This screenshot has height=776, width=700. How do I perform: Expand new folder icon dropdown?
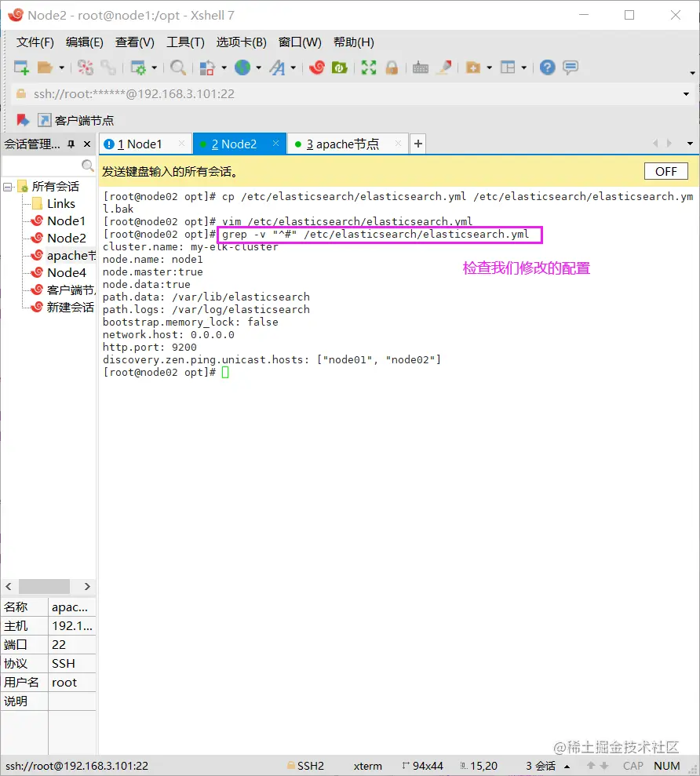489,67
